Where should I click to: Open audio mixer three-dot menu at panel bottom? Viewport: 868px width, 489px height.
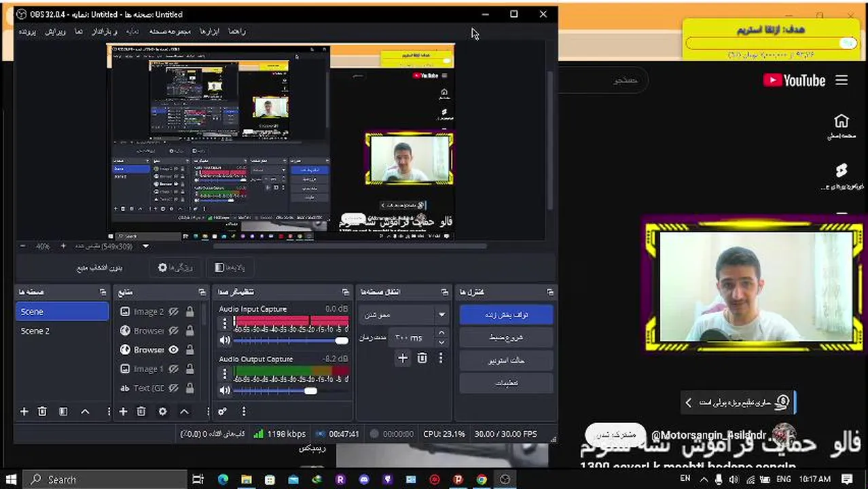tap(244, 412)
